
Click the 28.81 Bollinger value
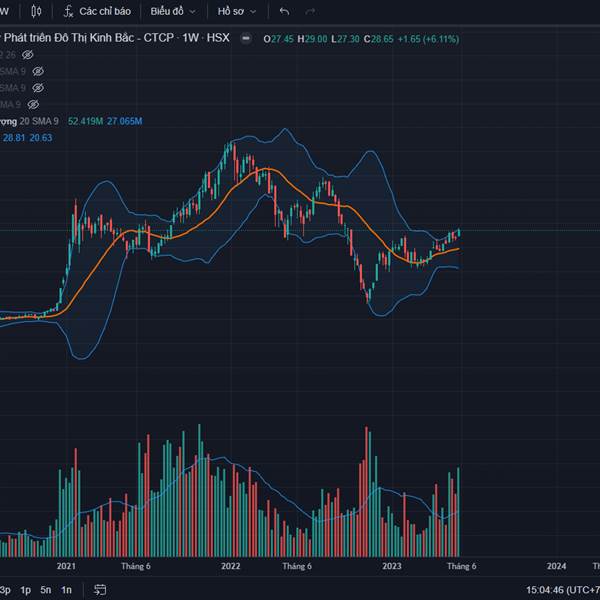coord(14,138)
